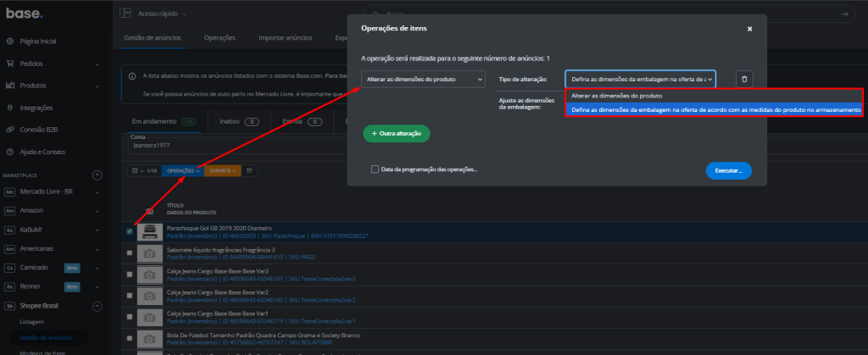Close the Operações de itens dialog

[749, 29]
